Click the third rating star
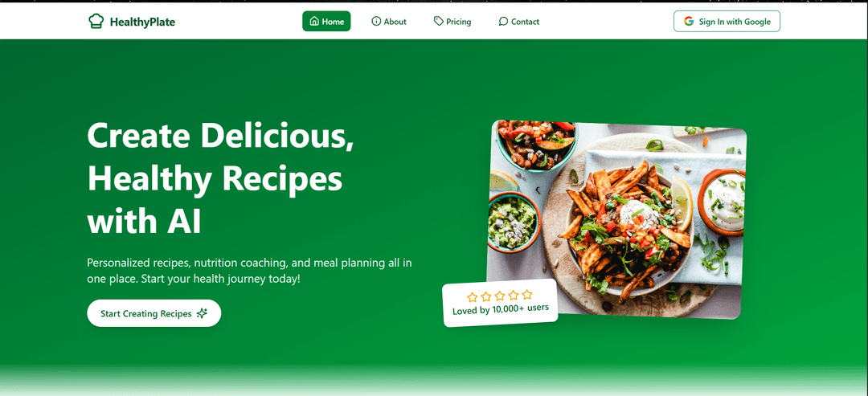 500,296
